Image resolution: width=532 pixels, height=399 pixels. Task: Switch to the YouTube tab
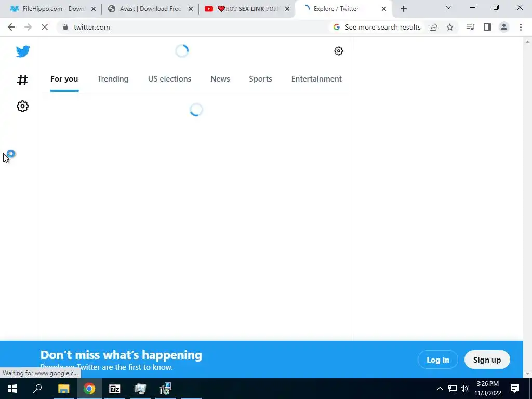click(247, 9)
